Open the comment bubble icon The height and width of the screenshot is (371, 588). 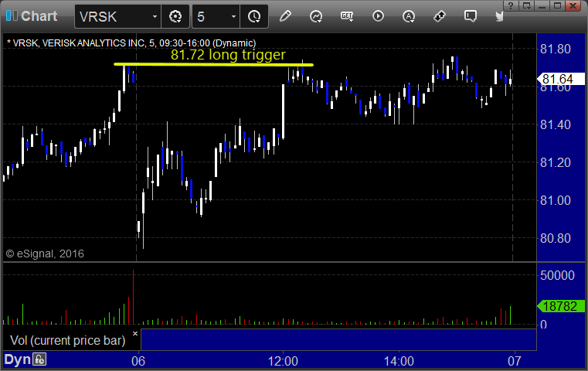pos(471,16)
